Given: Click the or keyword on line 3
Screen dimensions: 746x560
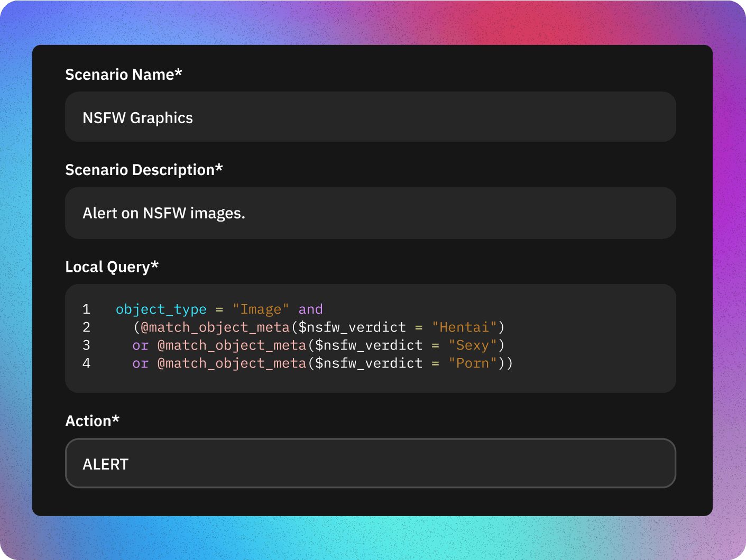Looking at the screenshot, I should pos(140,345).
